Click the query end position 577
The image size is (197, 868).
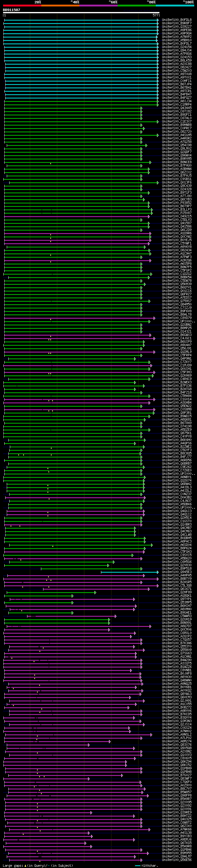click(155, 15)
